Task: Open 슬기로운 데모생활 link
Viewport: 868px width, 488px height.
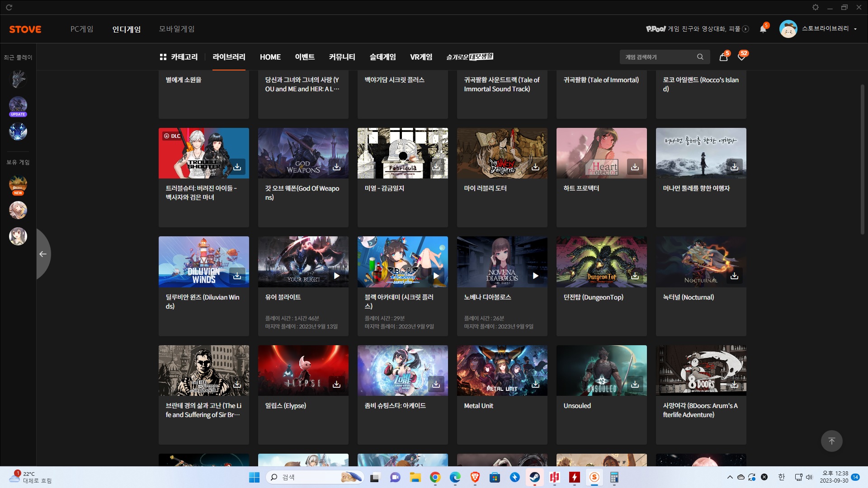Action: pyautogui.click(x=470, y=57)
